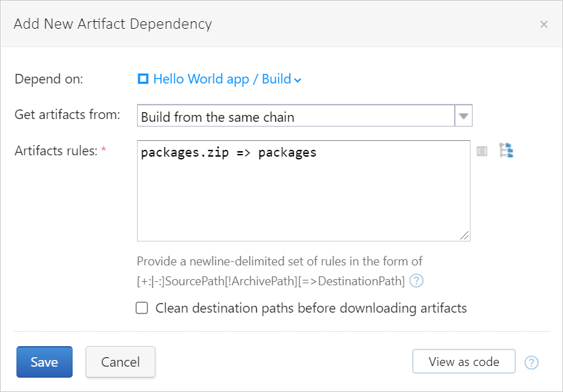Save the artifact dependency
This screenshot has height=392, width=563.
pos(45,362)
